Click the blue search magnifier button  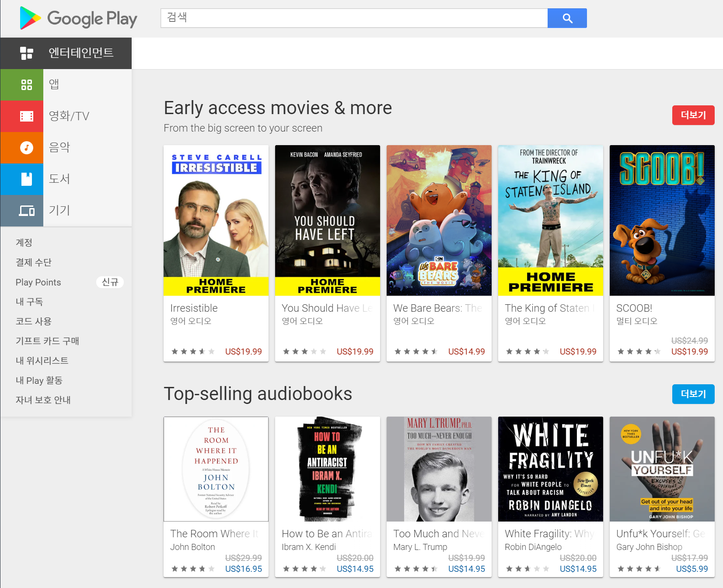tap(567, 18)
